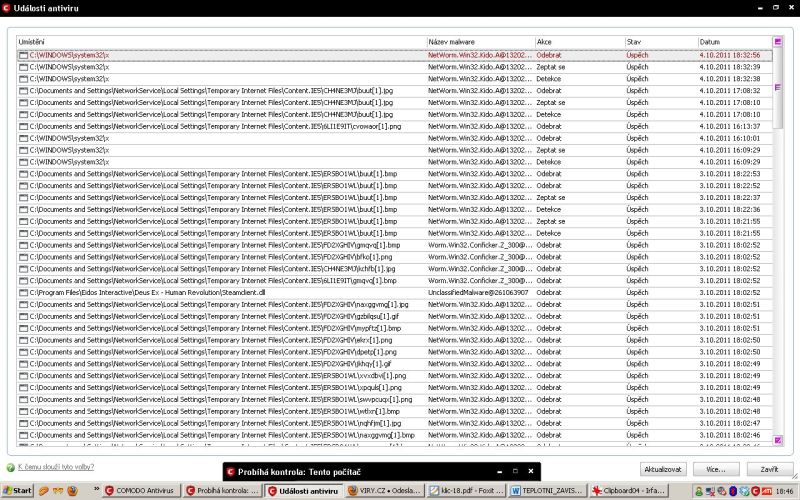Click the purple button at the bottom of the scrollbar

point(778,440)
